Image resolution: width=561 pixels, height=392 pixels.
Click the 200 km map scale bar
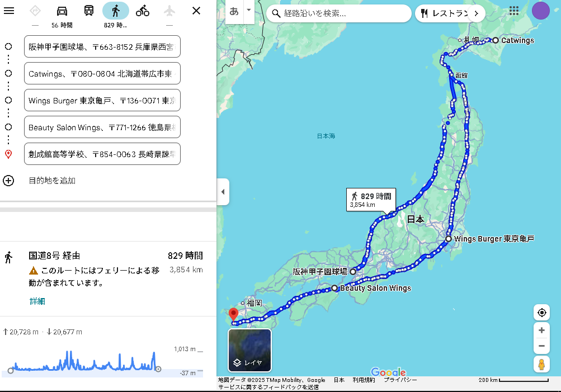(513, 380)
